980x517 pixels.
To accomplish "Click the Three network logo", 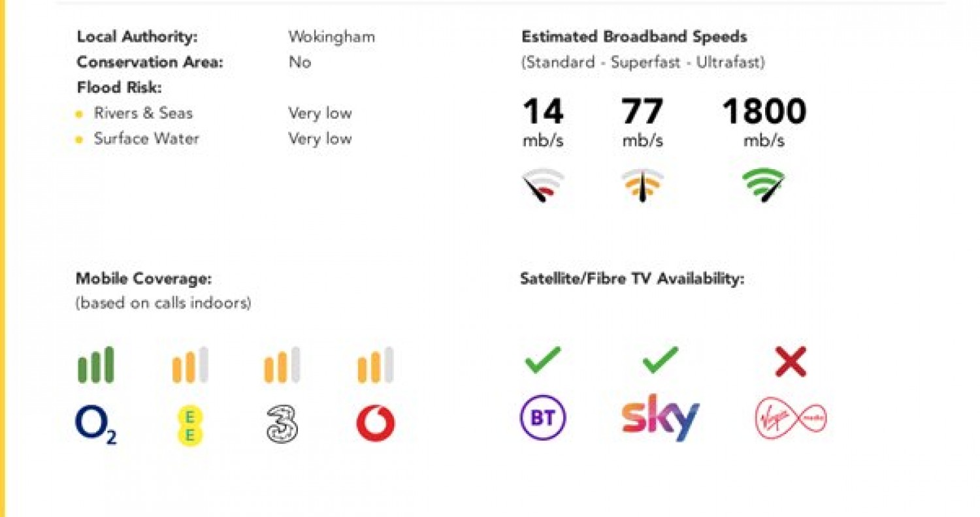I will click(282, 424).
